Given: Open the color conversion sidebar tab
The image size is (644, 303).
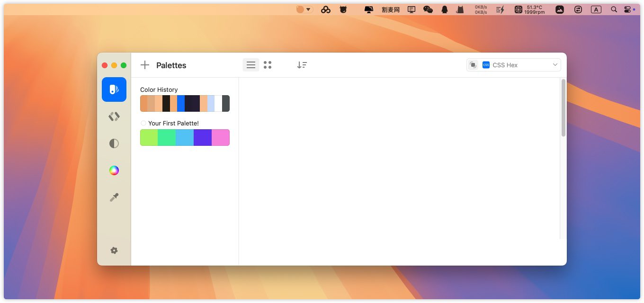Looking at the screenshot, I should [114, 116].
